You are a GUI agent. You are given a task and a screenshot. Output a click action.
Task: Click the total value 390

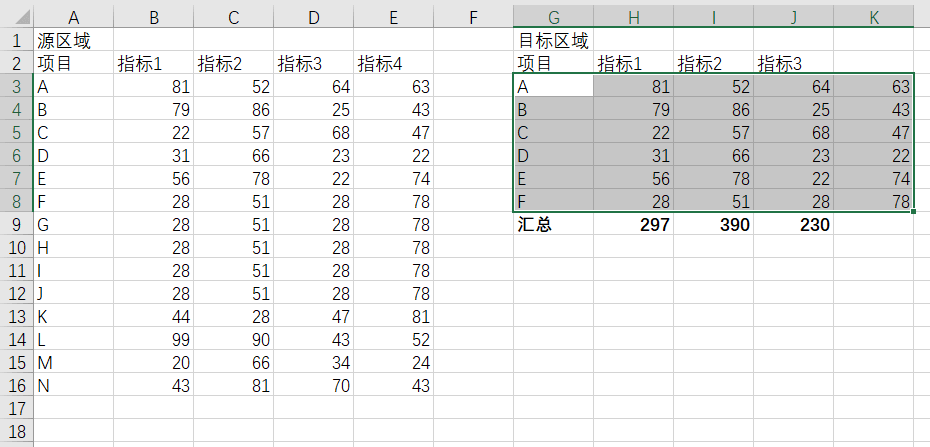click(714, 225)
